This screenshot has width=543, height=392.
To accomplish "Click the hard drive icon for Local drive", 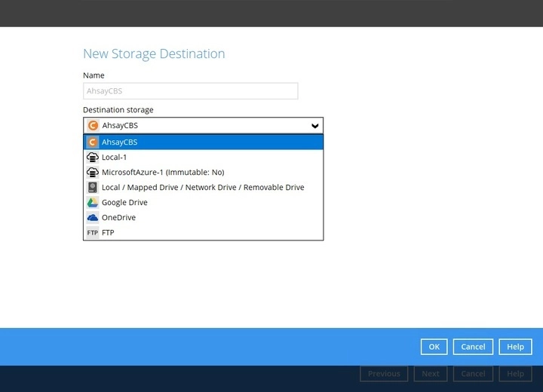I will pos(93,188).
